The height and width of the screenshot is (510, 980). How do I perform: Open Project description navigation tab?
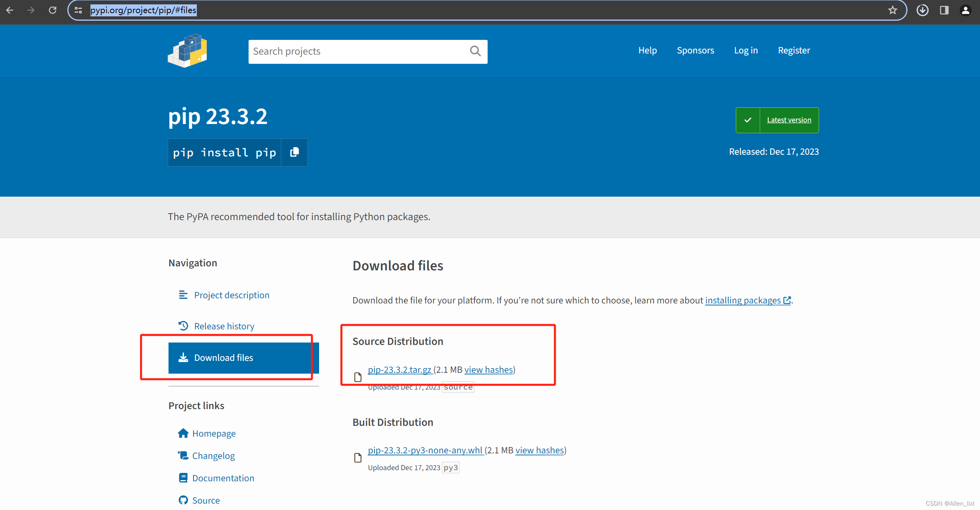tap(231, 295)
